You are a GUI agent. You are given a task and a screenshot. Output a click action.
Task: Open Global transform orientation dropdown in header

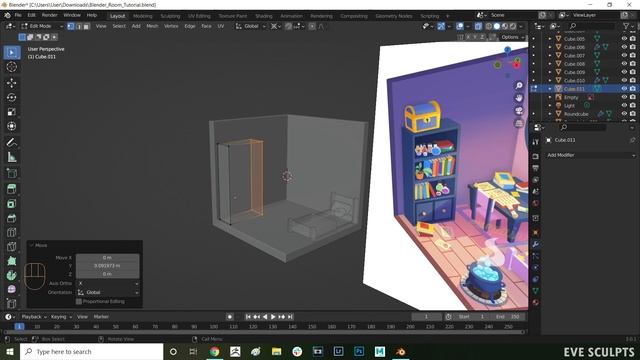pos(251,26)
